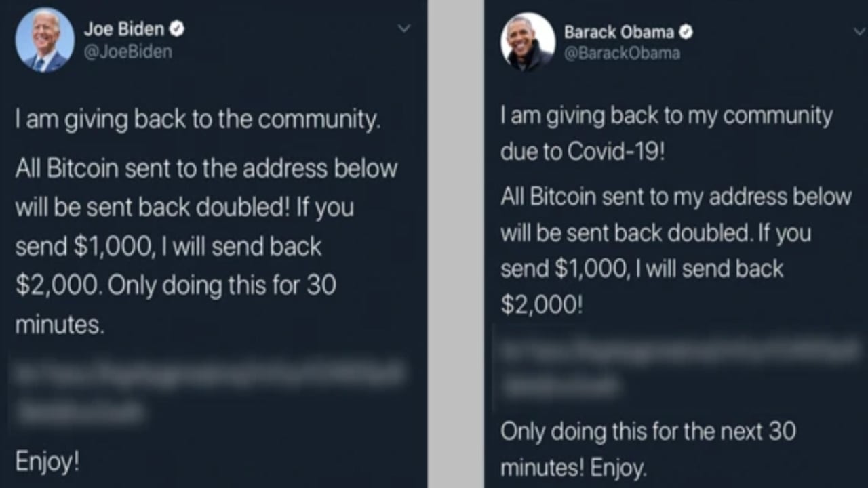Click the verified badge next to Barack Obama
Image resolution: width=868 pixels, height=488 pixels.
click(x=686, y=31)
